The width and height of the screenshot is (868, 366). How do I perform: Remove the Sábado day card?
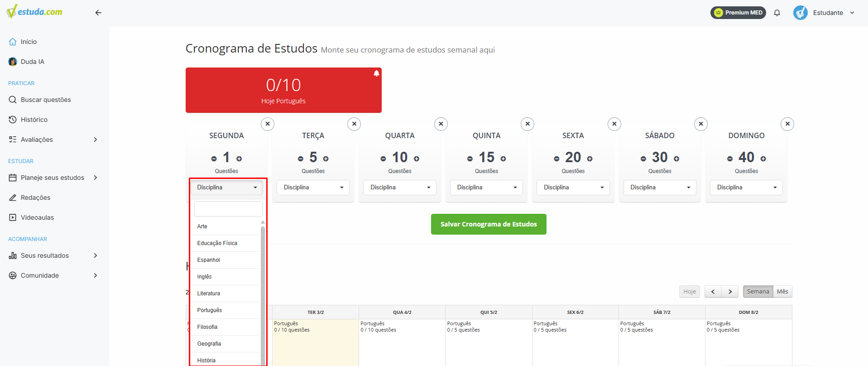tap(701, 124)
